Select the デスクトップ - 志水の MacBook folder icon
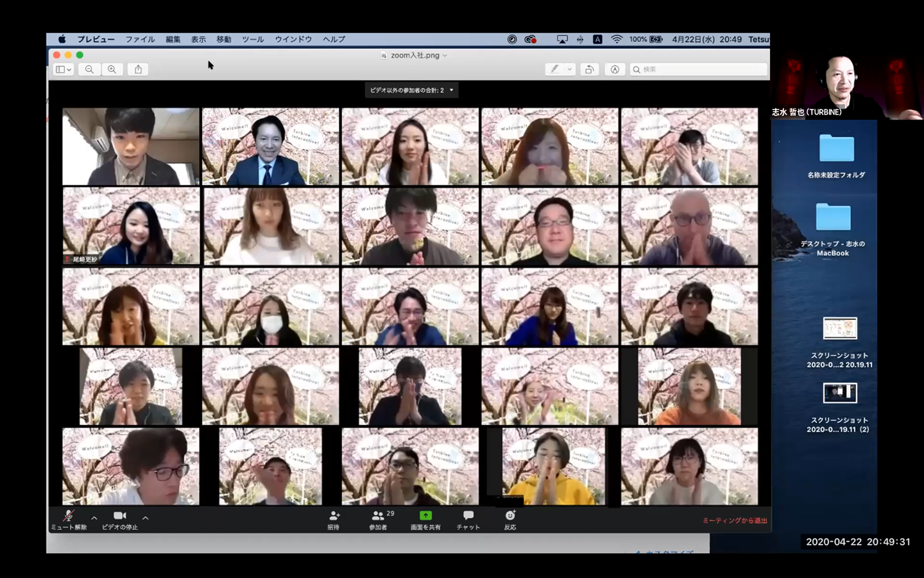This screenshot has height=578, width=924. pyautogui.click(x=833, y=217)
